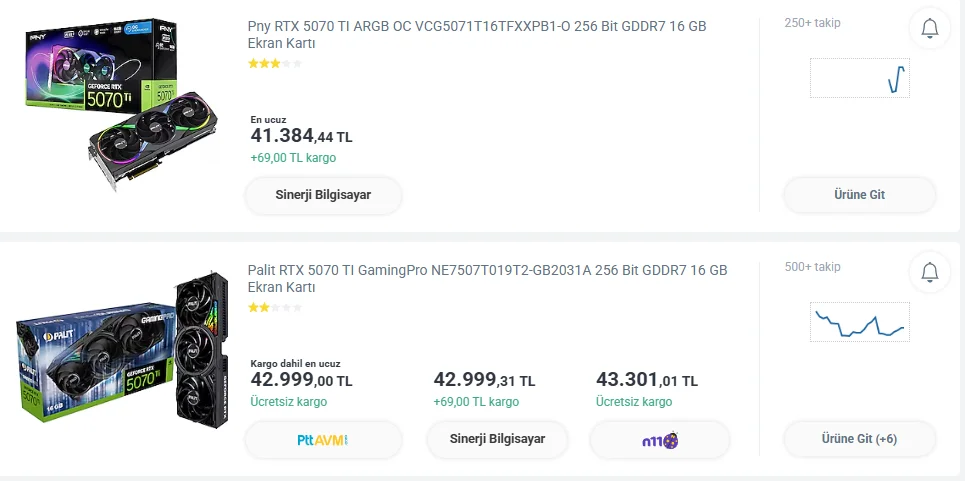Open the n11 store offer button
This screenshot has width=965, height=481.
pos(660,439)
